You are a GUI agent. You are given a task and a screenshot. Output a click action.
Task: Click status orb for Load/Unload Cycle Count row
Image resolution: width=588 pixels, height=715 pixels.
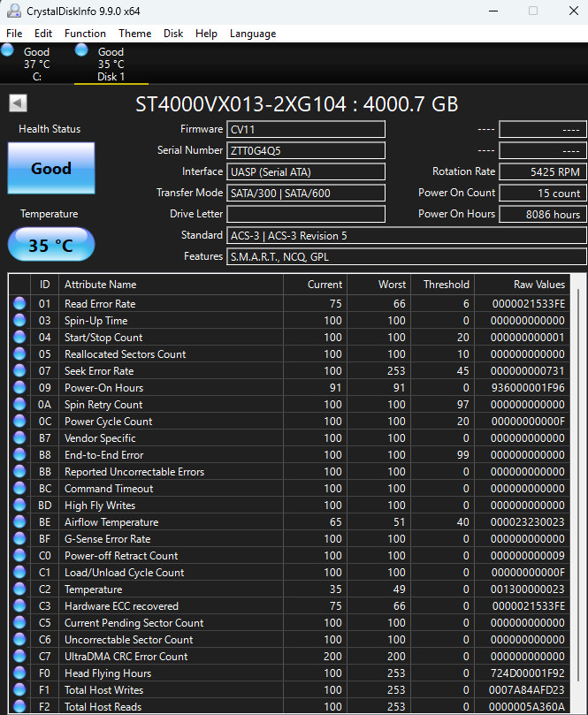(19, 573)
